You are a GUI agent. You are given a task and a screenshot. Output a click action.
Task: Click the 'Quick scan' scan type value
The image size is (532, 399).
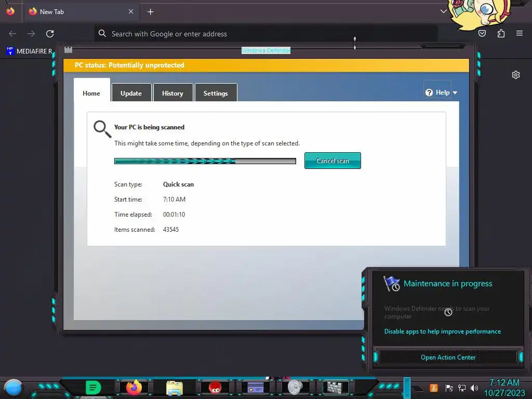point(179,184)
